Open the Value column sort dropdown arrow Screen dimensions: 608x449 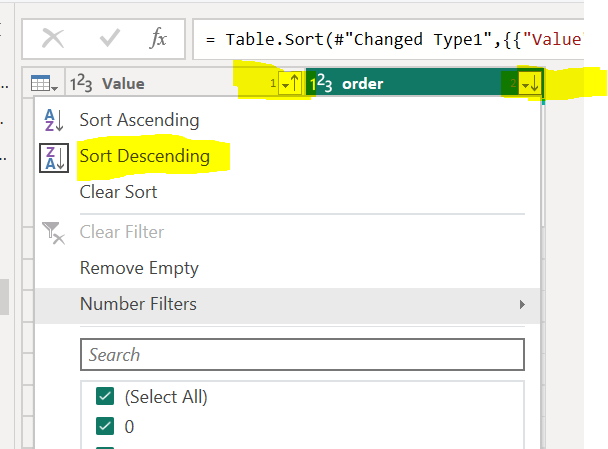click(290, 83)
